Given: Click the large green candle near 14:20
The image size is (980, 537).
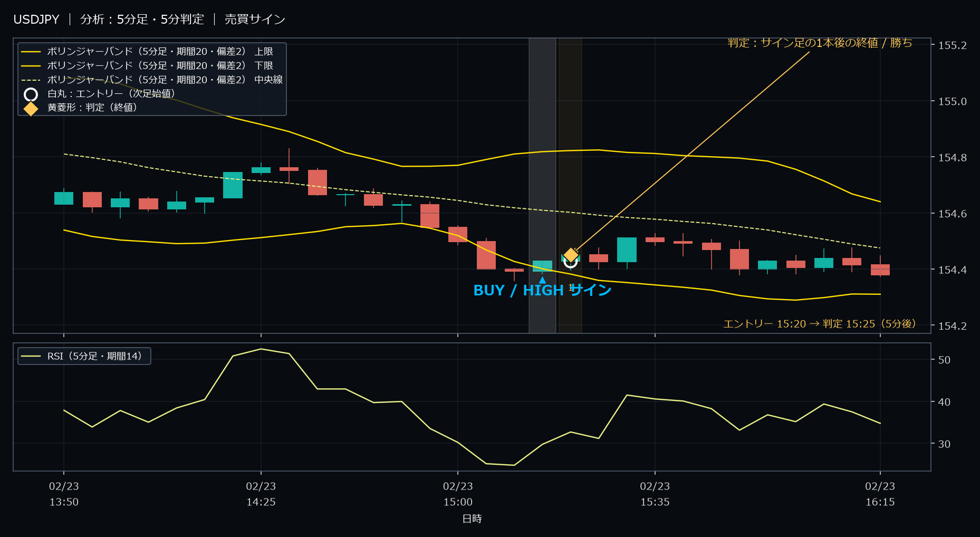Looking at the screenshot, I should 233,185.
